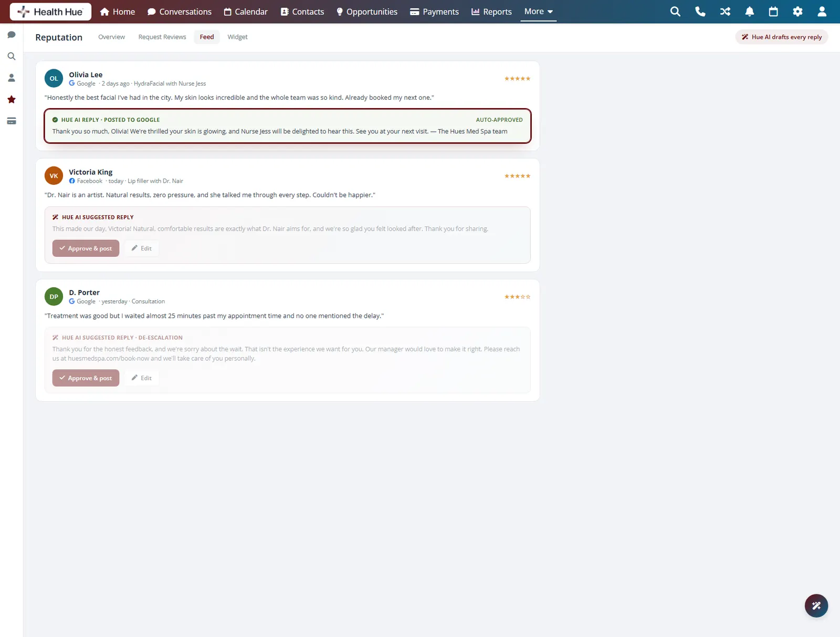Image resolution: width=840 pixels, height=637 pixels.
Task: Click 'Lip filler with Dr. Nair' text
Action: 155,181
